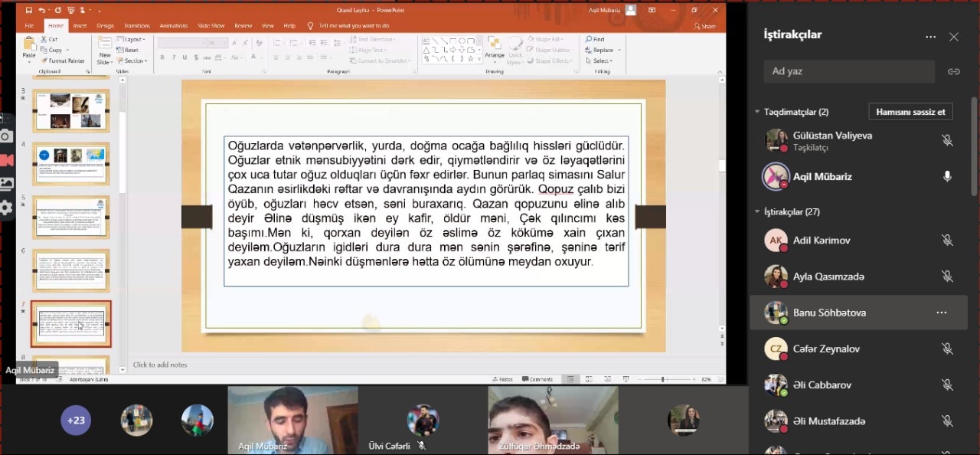The width and height of the screenshot is (980, 455).
Task: Click the Save icon in PowerPoint title bar
Action: click(x=29, y=11)
